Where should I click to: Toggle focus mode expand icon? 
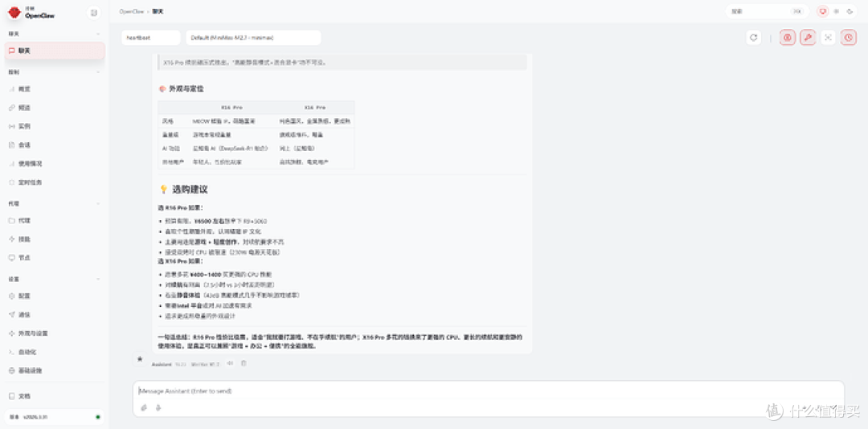(828, 38)
